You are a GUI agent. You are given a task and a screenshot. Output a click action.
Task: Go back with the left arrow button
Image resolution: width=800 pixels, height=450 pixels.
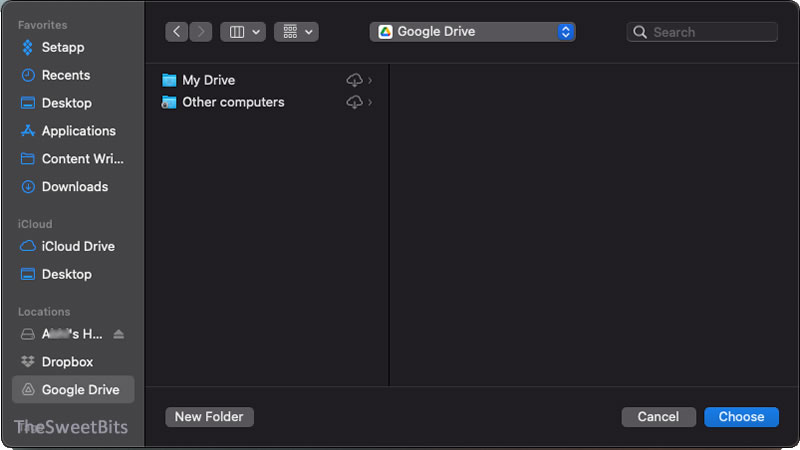pyautogui.click(x=177, y=32)
